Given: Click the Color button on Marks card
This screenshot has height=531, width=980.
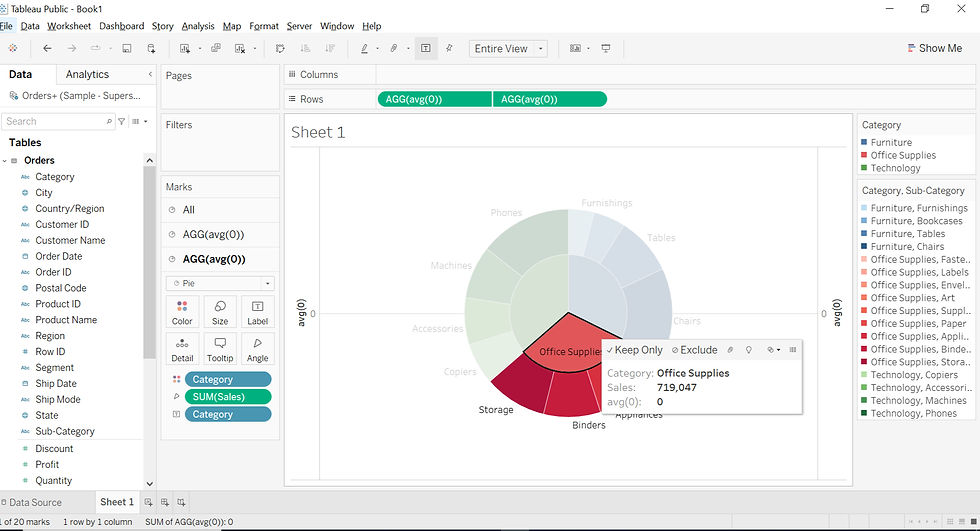Looking at the screenshot, I should point(182,312).
